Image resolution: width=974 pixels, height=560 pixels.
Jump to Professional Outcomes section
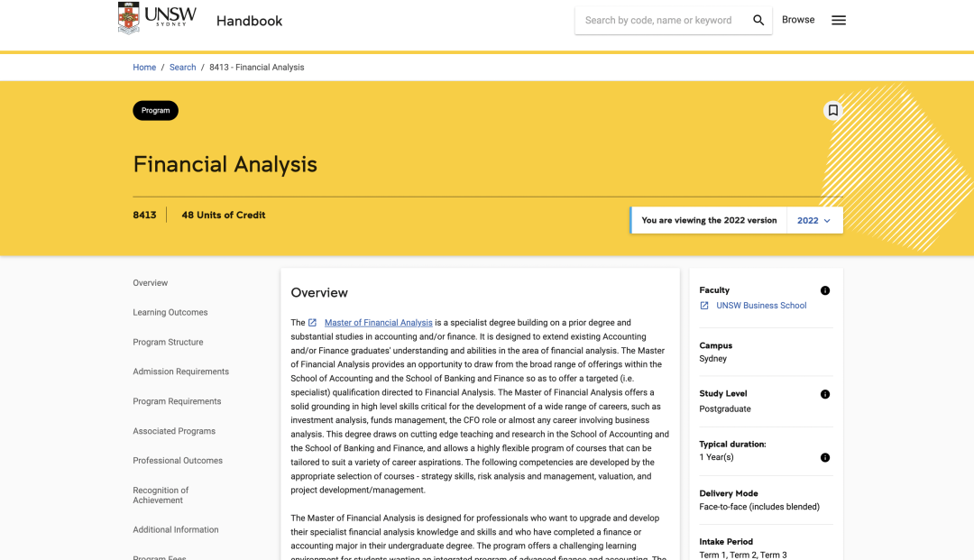[178, 461]
